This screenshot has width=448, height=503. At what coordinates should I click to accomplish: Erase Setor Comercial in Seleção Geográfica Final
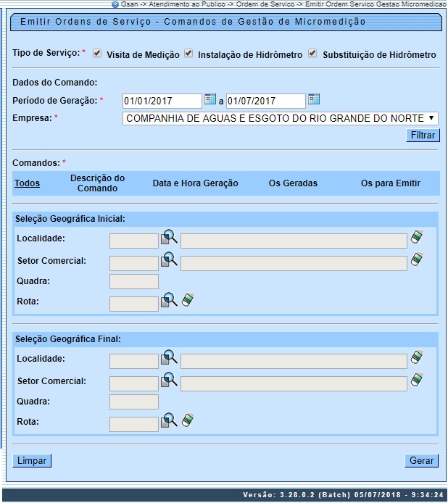(x=417, y=380)
